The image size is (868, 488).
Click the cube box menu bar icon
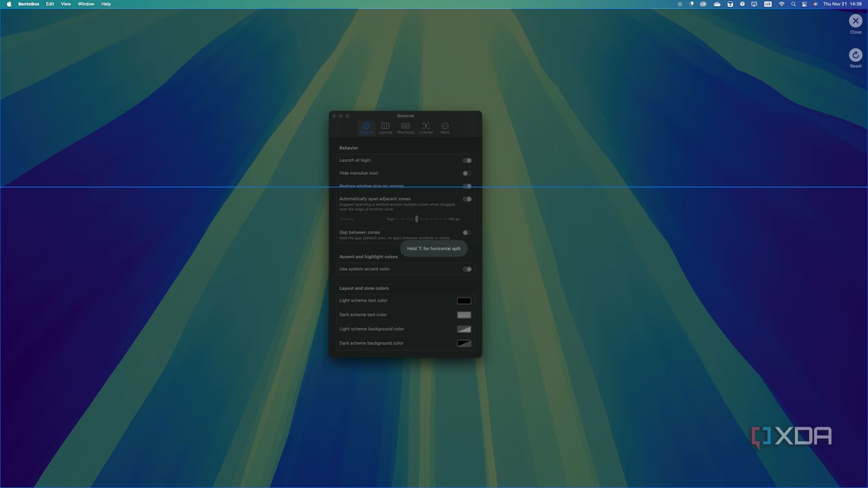click(742, 4)
